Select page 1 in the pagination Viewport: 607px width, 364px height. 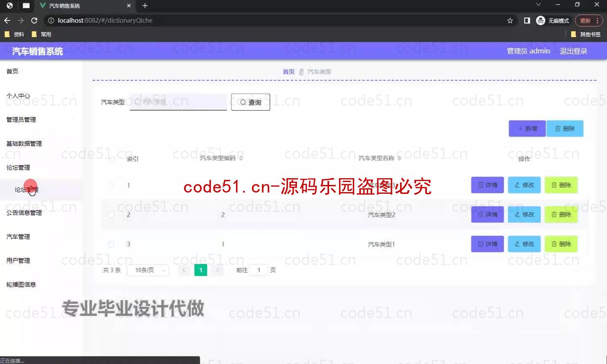click(x=201, y=270)
